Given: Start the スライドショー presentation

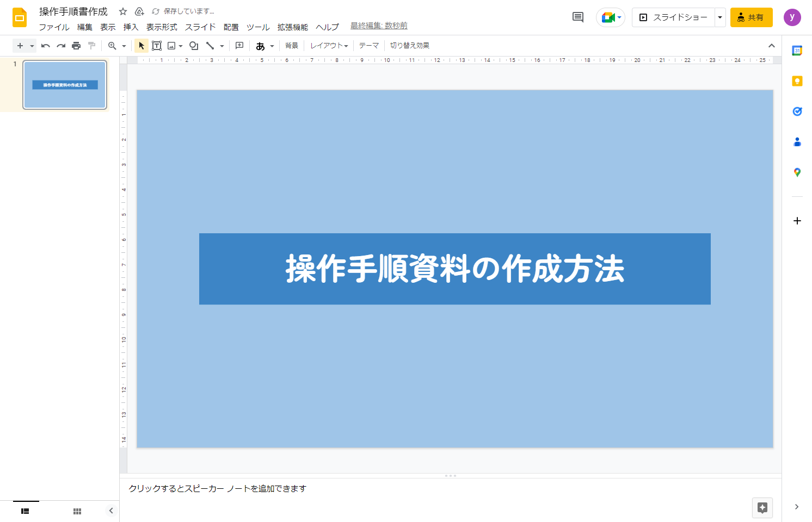Looking at the screenshot, I should click(674, 17).
